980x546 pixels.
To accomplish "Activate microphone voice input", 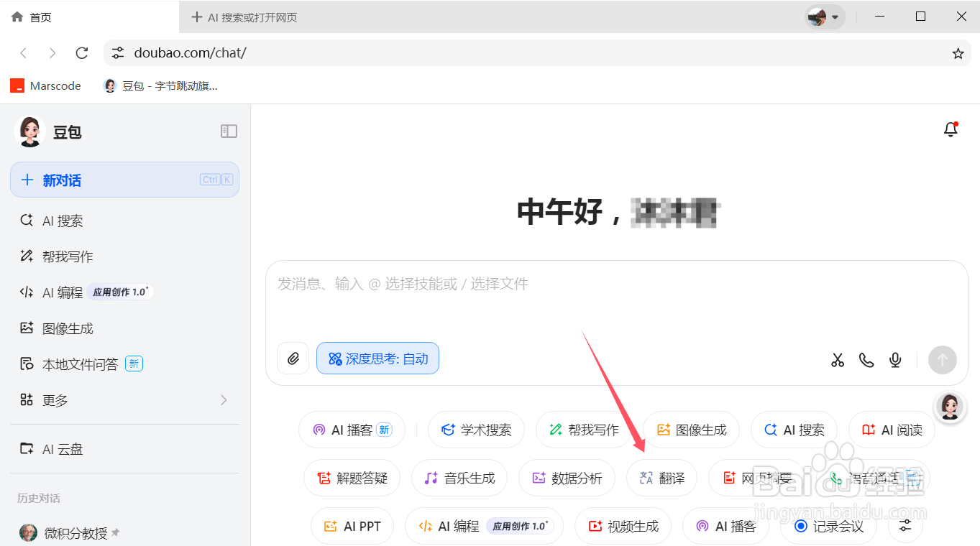I will pyautogui.click(x=895, y=360).
